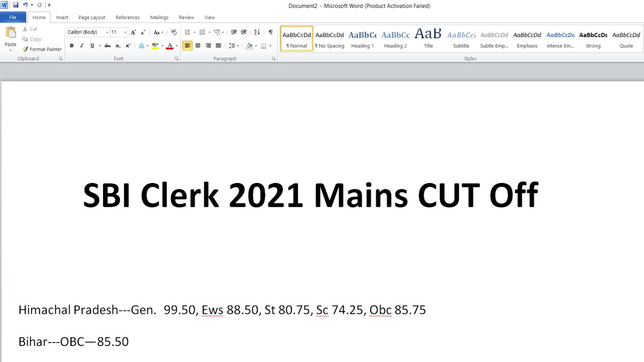
Task: Apply strikethrough formatting
Action: pyautogui.click(x=107, y=46)
